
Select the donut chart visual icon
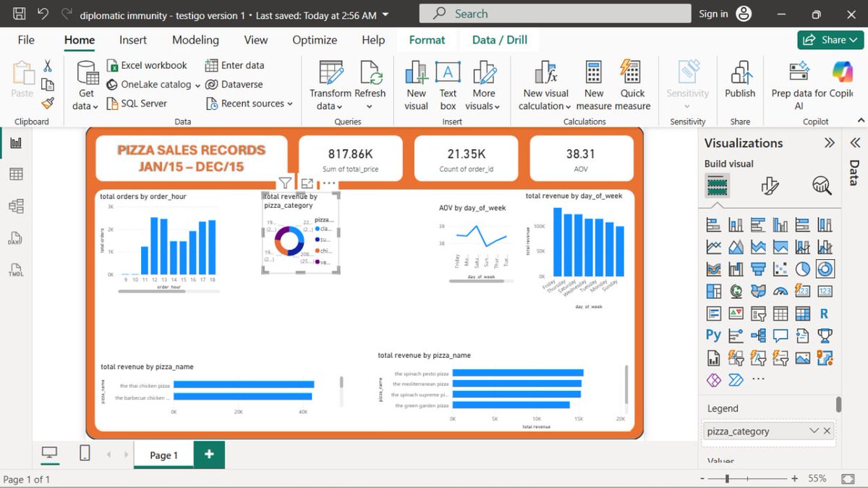pyautogui.click(x=825, y=269)
